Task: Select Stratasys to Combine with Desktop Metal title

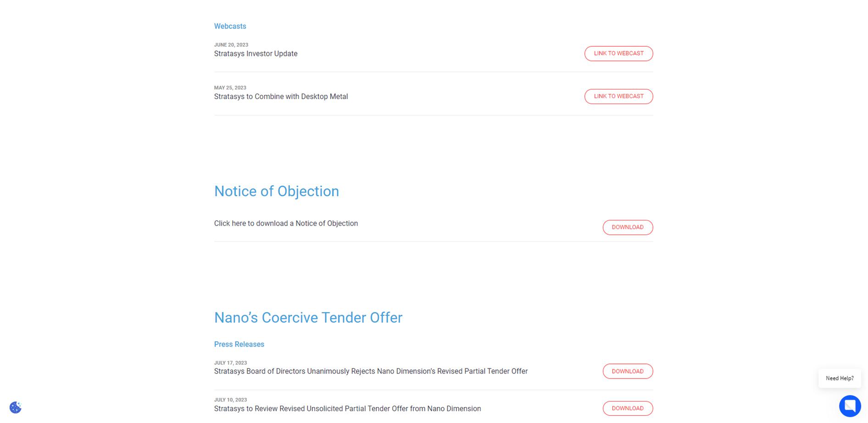Action: [281, 97]
